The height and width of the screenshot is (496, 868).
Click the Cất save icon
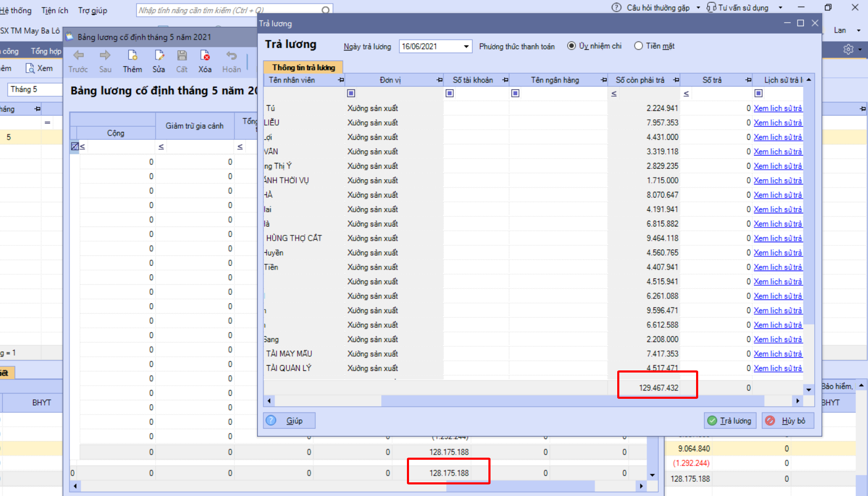[x=182, y=55]
